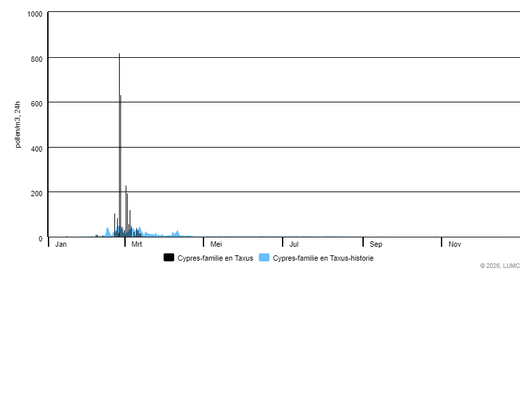Screen dimensions: 532x399
Task: Select the Mei label on the x-axis
Action: pyautogui.click(x=215, y=244)
